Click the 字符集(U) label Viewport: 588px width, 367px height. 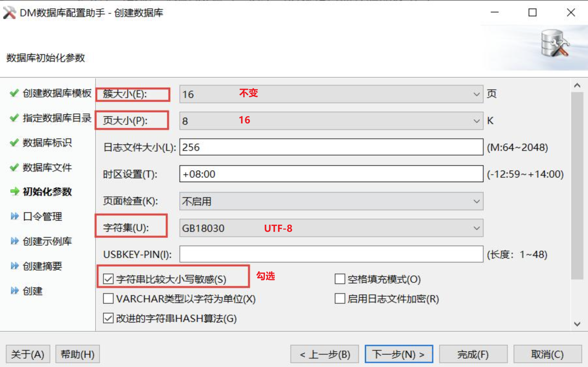(126, 228)
